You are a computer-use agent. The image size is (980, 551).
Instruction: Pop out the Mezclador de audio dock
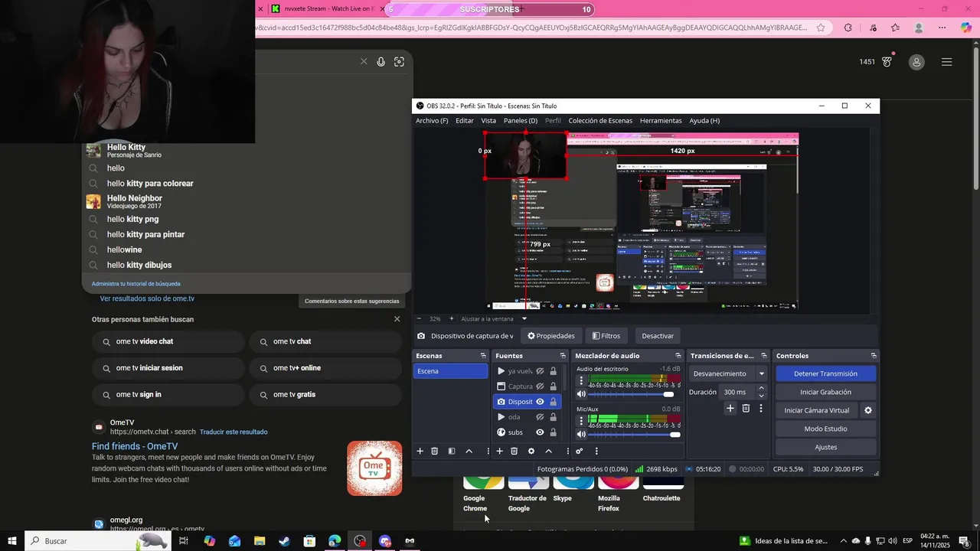click(x=678, y=356)
